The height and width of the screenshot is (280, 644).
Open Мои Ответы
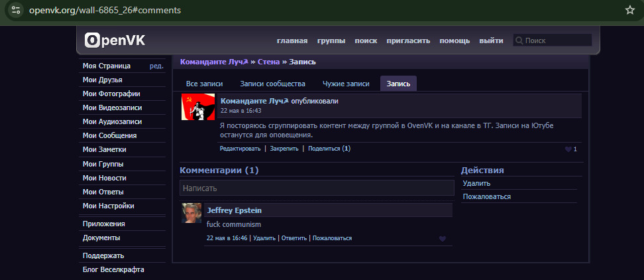(x=103, y=192)
